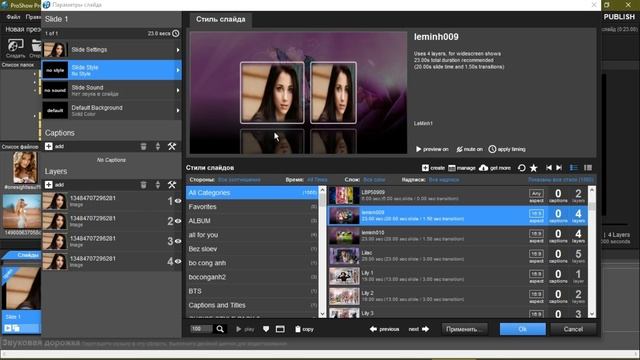Select the leminh010 style row
The image size is (640, 360).
(x=458, y=236)
